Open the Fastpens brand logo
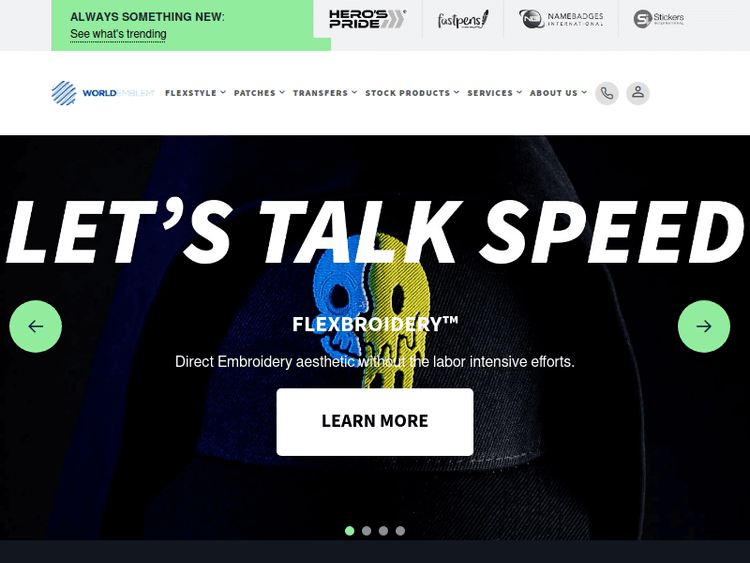The image size is (750, 563). click(x=463, y=20)
